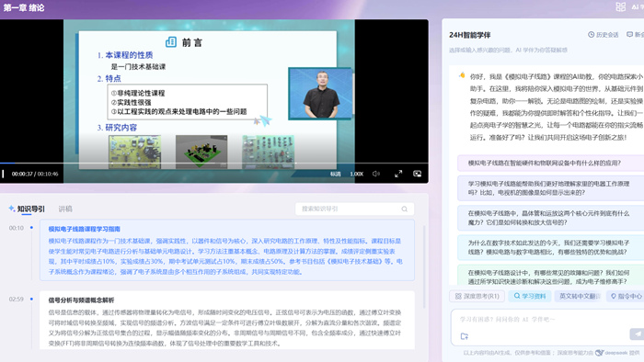Mute the video volume speaker icon
Image resolution: width=644 pixels, height=362 pixels.
pyautogui.click(x=375, y=174)
